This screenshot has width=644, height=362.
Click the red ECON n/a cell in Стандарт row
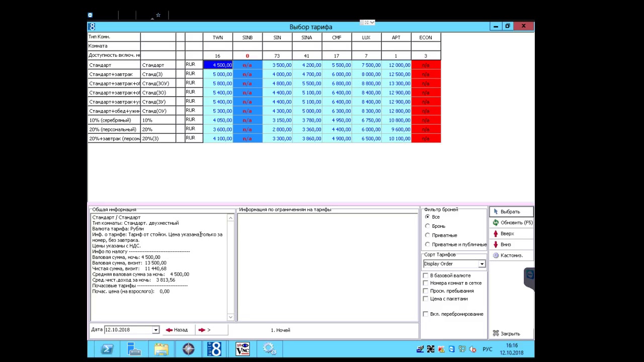click(x=426, y=65)
